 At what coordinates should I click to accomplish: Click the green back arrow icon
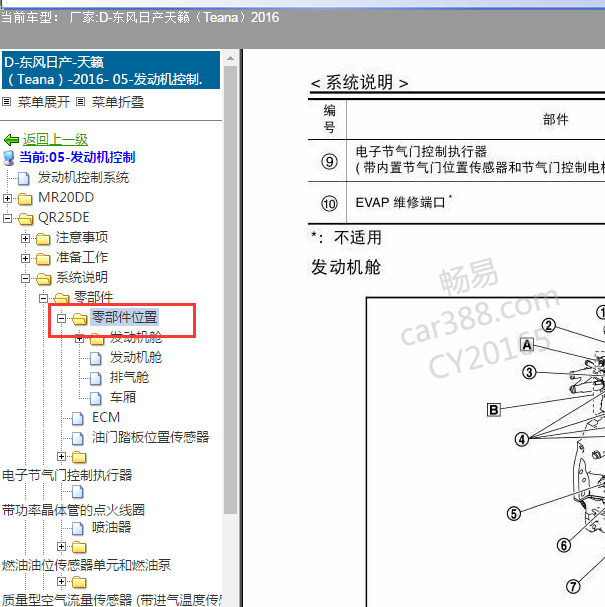(11, 139)
